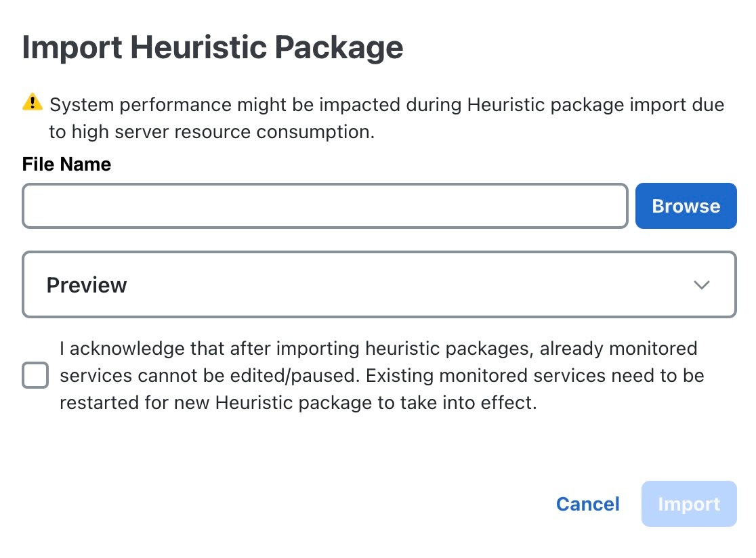
Task: Expand the Preview panel using its chevron arrow
Action: tap(702, 285)
